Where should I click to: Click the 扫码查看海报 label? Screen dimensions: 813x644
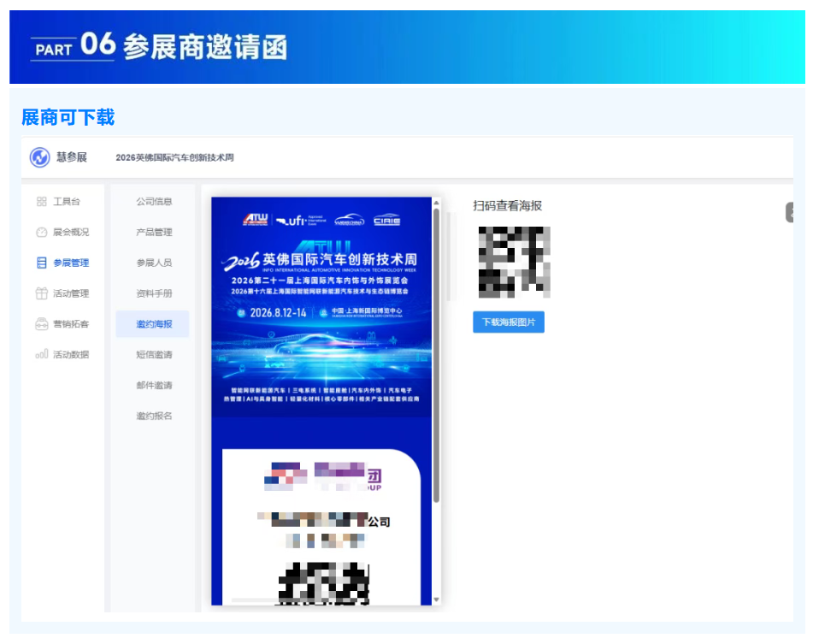point(508,206)
